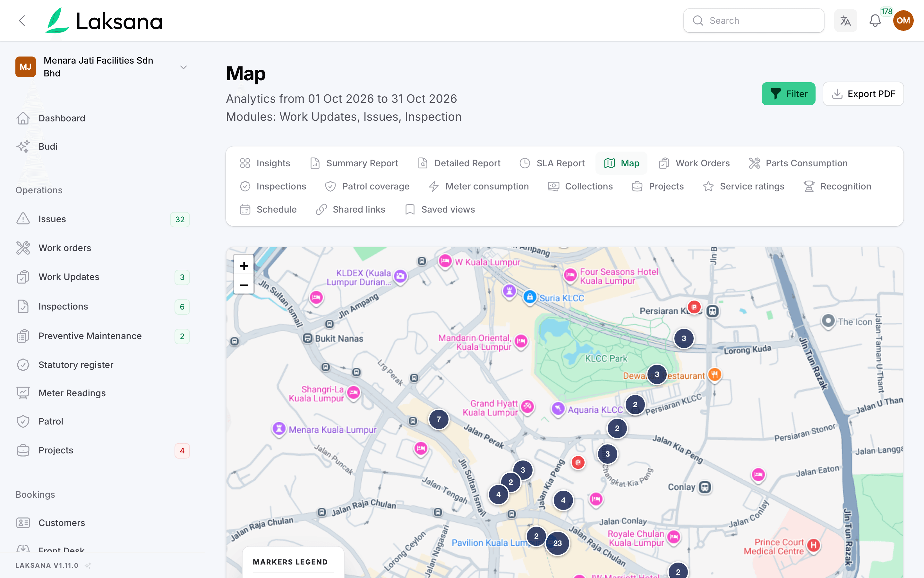Viewport: 924px width, 578px height.
Task: Click the Conlay station marker
Action: 705,487
